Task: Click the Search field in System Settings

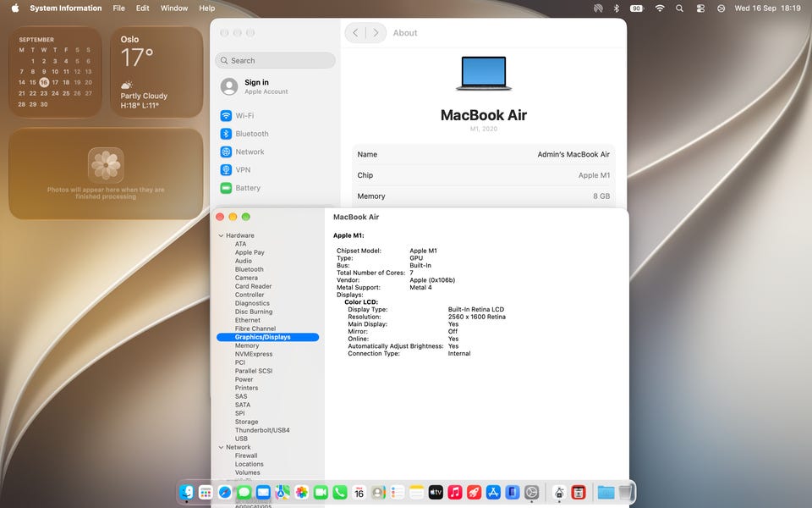Action: 275,61
